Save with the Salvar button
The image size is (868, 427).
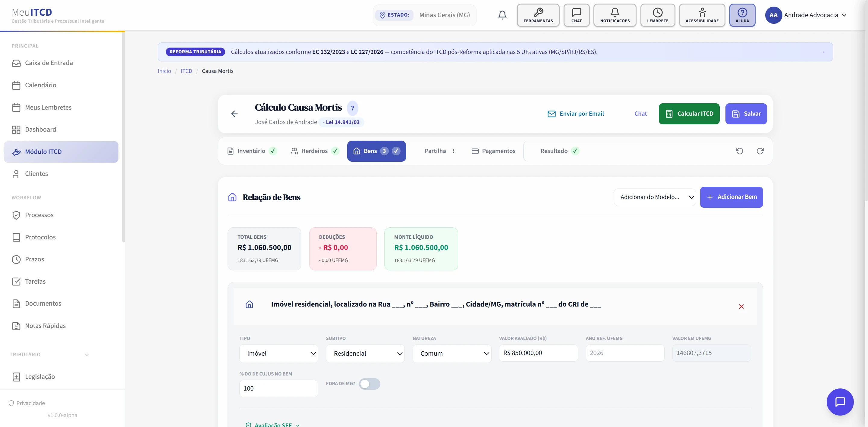[x=746, y=114]
